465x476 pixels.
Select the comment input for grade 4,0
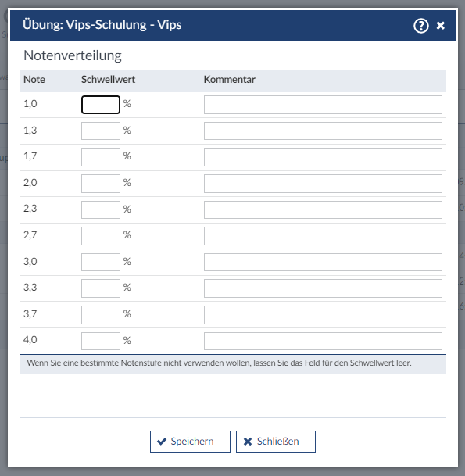tap(323, 341)
